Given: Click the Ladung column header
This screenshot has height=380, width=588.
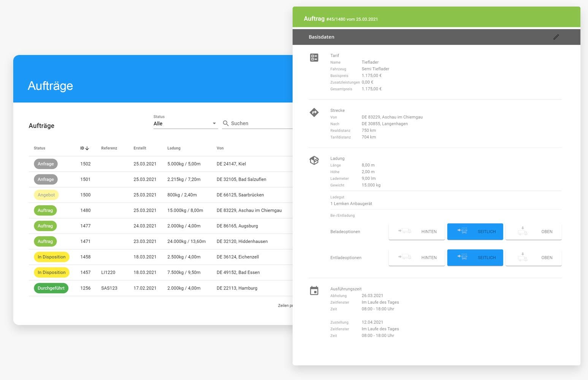Looking at the screenshot, I should tap(174, 148).
